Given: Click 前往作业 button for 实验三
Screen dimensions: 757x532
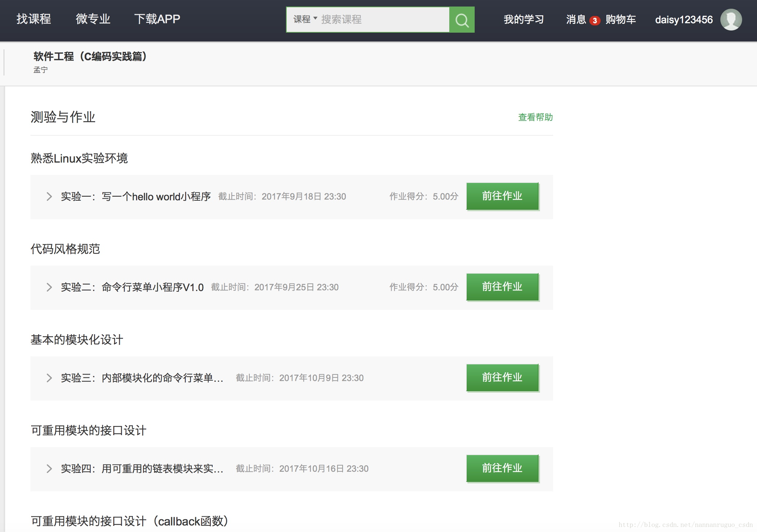Looking at the screenshot, I should [502, 378].
